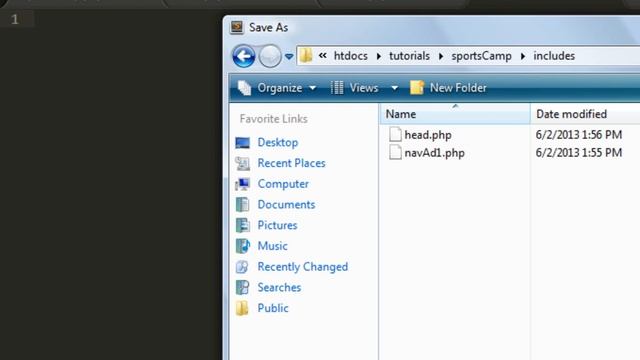
Task: Select includes in the breadcrumb path
Action: point(554,56)
